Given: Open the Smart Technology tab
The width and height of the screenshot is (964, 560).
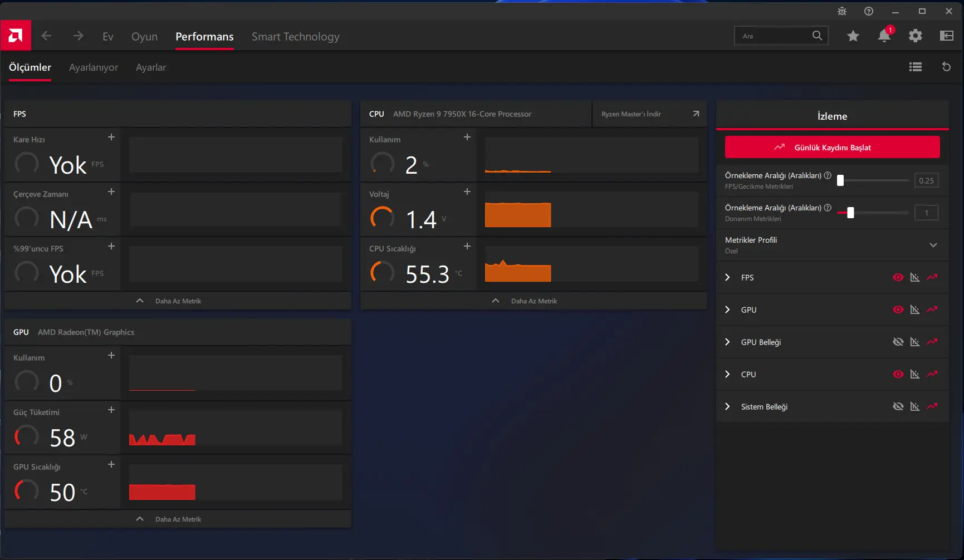Looking at the screenshot, I should point(296,36).
